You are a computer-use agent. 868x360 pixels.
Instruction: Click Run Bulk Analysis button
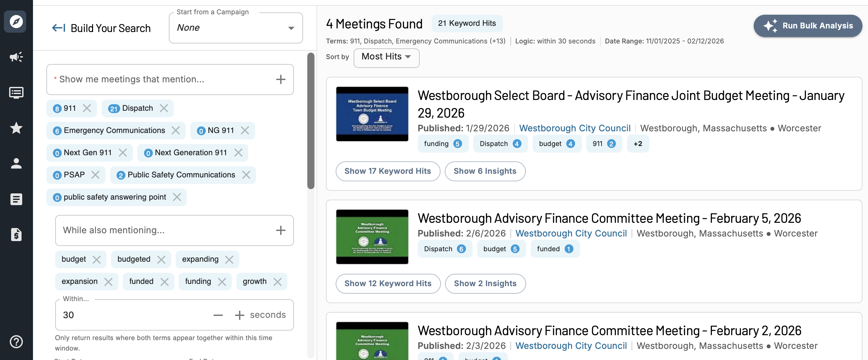pos(807,25)
